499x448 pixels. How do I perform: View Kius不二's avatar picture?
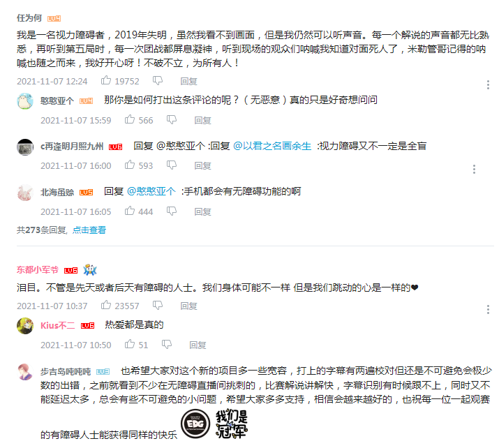pos(25,326)
